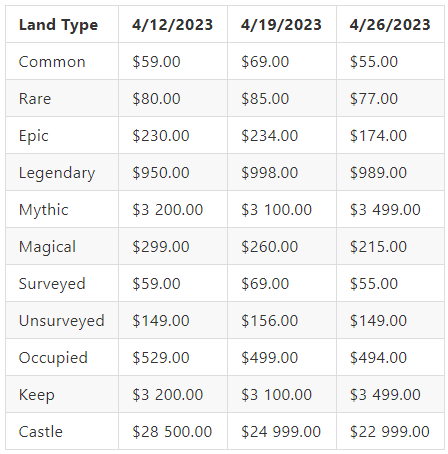This screenshot has width=448, height=454.
Task: Select the Rare land type cell
Action: [x=35, y=99]
